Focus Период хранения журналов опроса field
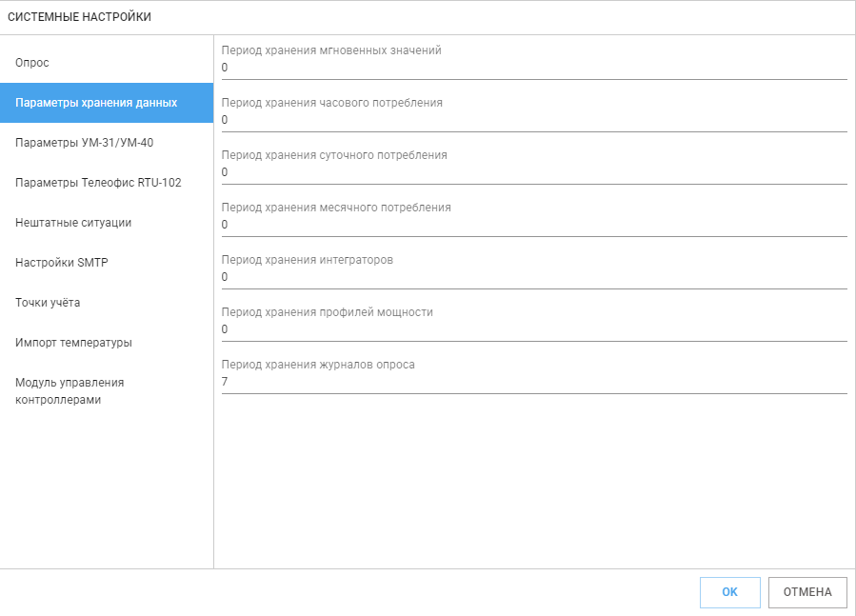This screenshot has height=616, width=856. pos(534,383)
